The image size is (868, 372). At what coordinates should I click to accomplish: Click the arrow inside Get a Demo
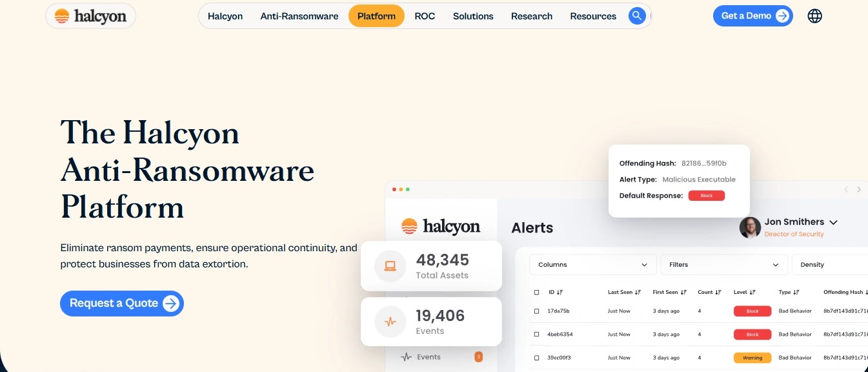pyautogui.click(x=783, y=16)
